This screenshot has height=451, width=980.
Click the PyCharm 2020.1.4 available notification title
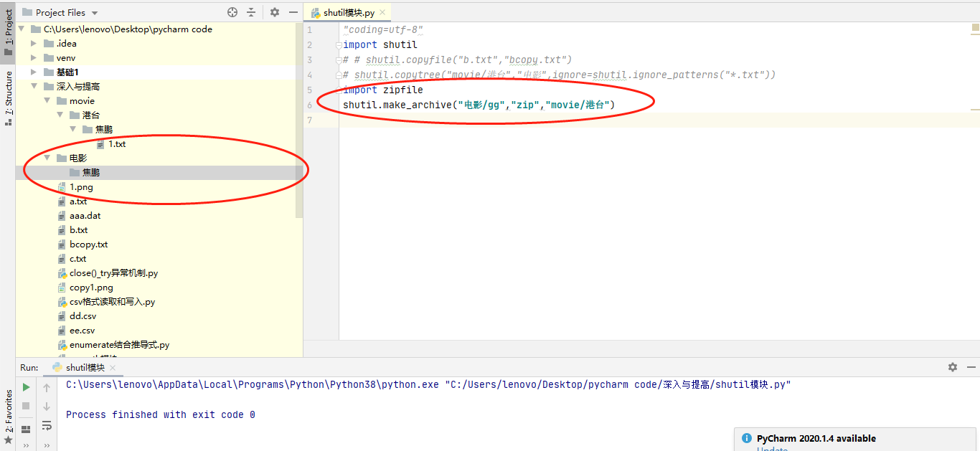coord(816,438)
